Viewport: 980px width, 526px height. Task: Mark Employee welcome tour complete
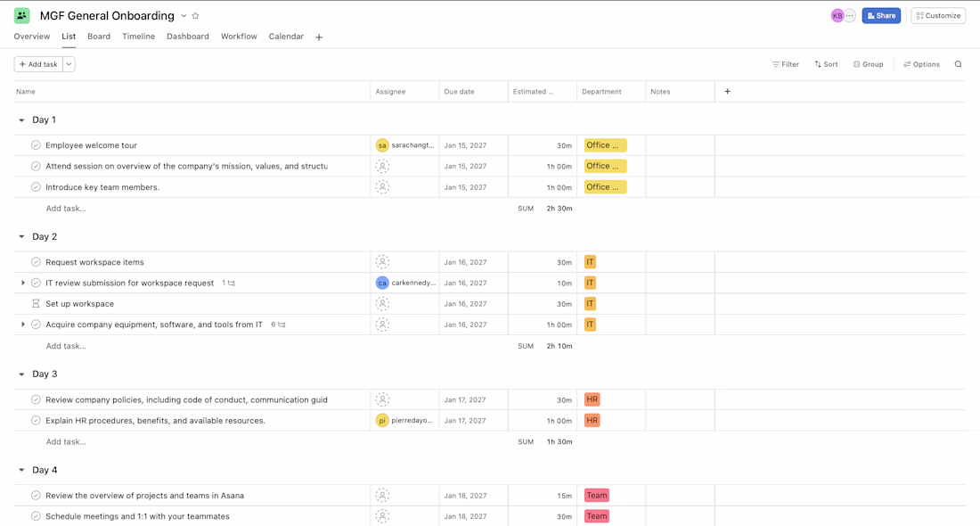[x=36, y=145]
